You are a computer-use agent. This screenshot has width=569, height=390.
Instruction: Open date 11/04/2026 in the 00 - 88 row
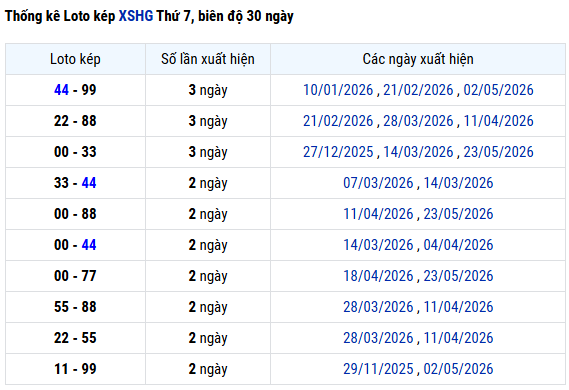[x=378, y=214]
